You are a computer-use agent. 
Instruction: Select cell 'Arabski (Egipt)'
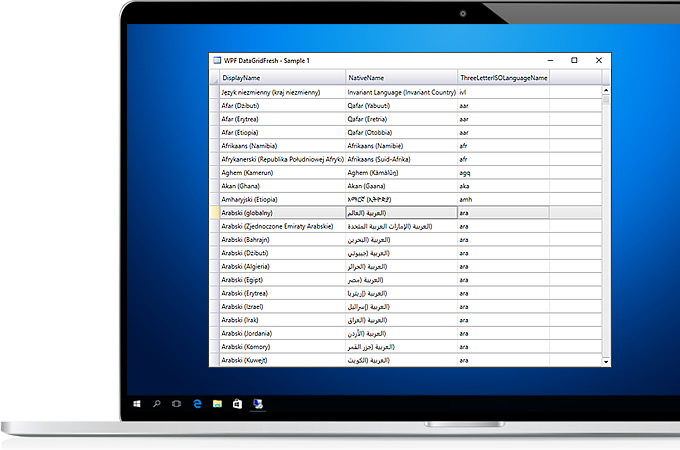pyautogui.click(x=282, y=280)
